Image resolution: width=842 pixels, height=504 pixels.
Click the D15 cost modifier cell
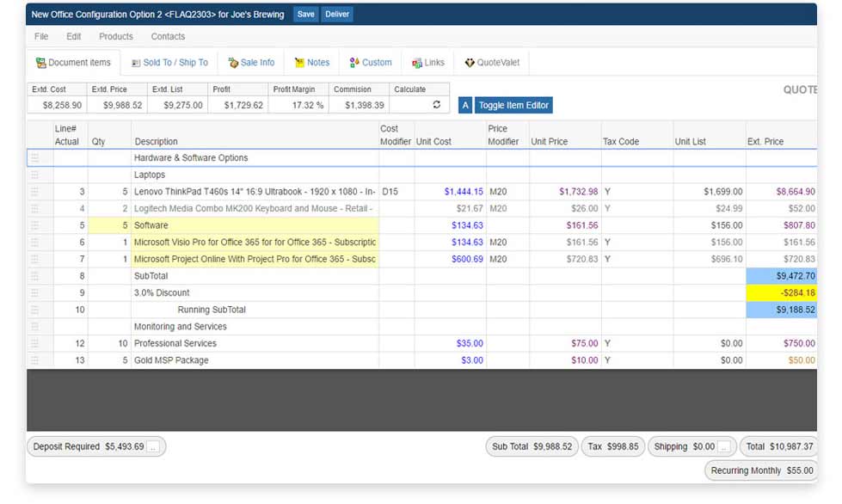point(396,192)
